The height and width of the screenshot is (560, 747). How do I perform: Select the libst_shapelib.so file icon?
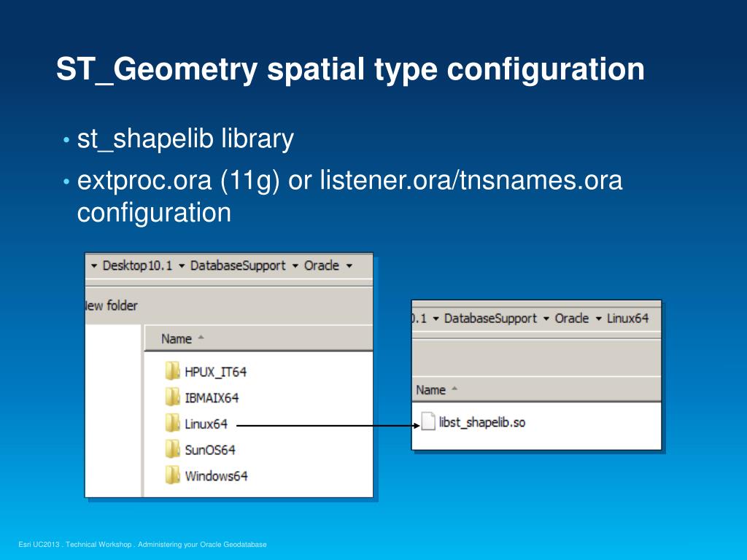click(x=427, y=421)
